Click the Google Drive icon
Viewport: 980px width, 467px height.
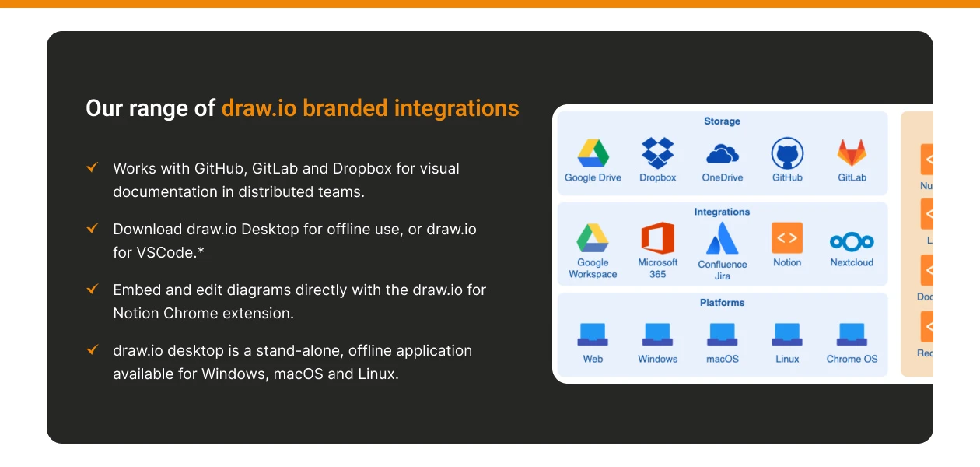click(x=593, y=153)
